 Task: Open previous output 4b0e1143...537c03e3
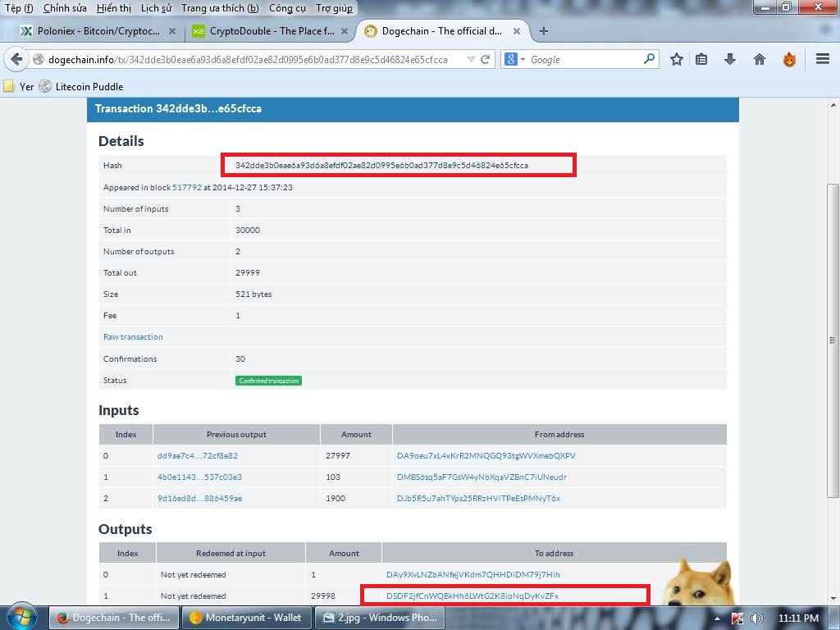(199, 477)
